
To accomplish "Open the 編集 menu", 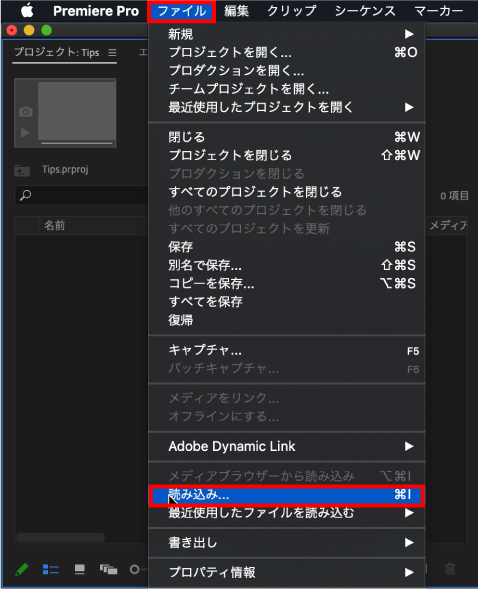I will 237,11.
